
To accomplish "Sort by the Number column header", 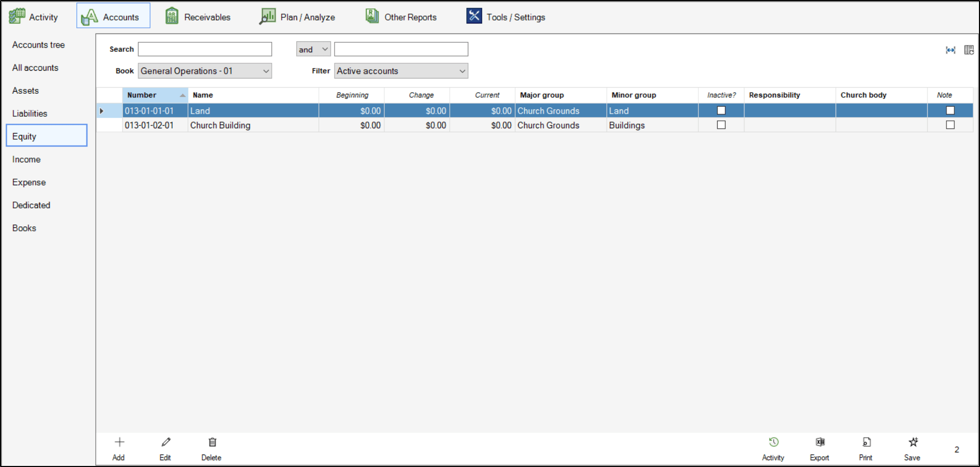I will (x=155, y=95).
